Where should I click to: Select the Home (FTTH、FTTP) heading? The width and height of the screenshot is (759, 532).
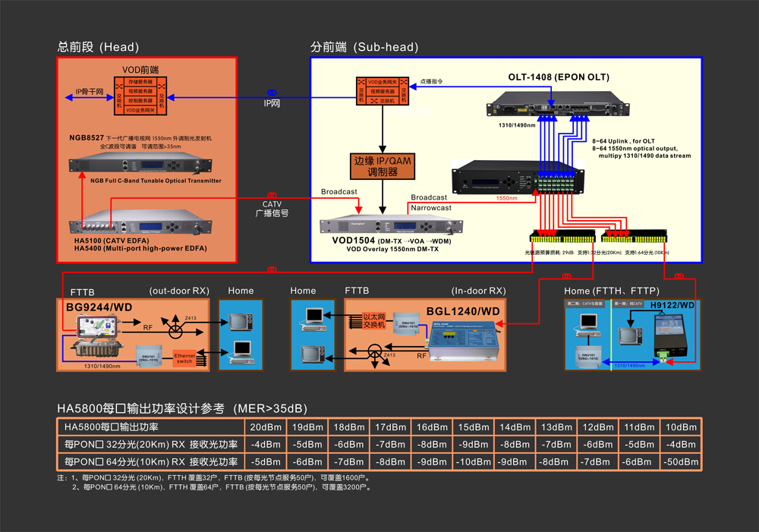pyautogui.click(x=612, y=291)
